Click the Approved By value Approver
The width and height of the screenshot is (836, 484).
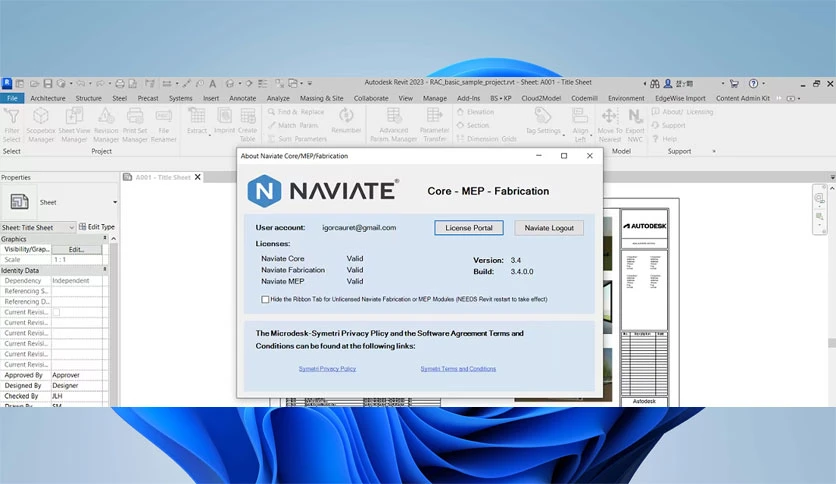click(x=79, y=375)
